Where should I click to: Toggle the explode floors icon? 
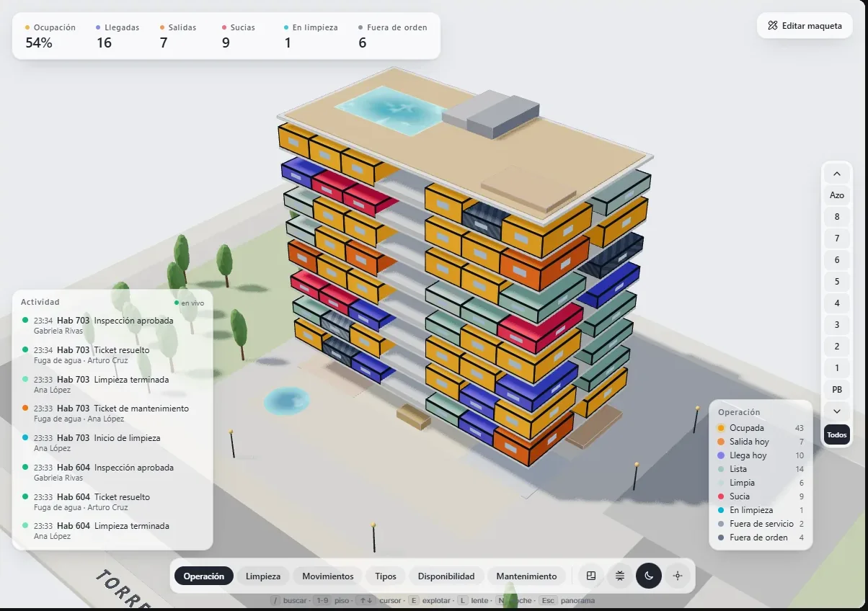[620, 576]
